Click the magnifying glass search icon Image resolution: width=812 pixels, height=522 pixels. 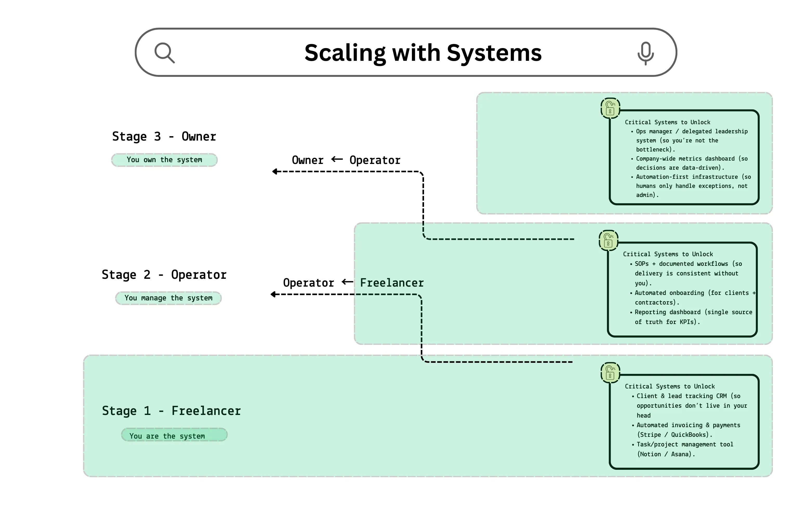pos(165,52)
